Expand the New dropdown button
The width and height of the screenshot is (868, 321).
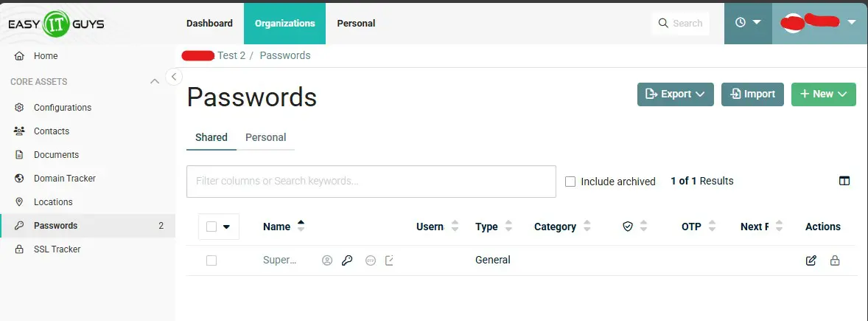[x=823, y=94]
